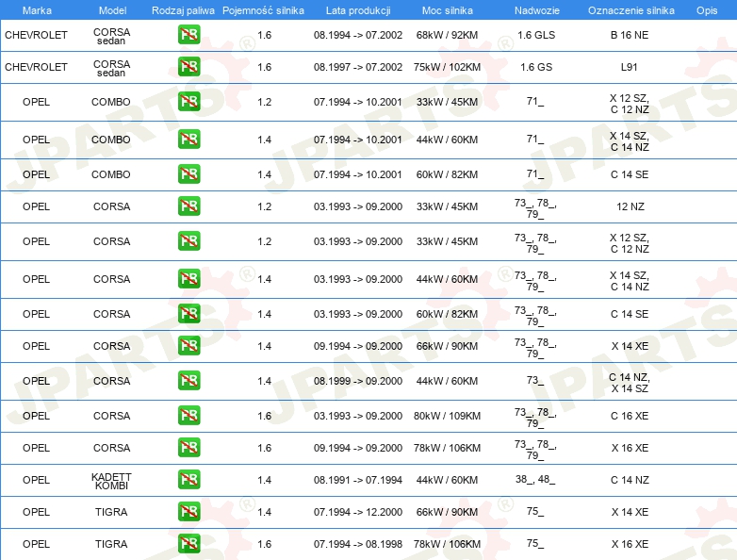Click fuel icon for Opel Corsa X 16 XE
The width and height of the screenshot is (737, 560).
[x=188, y=447]
